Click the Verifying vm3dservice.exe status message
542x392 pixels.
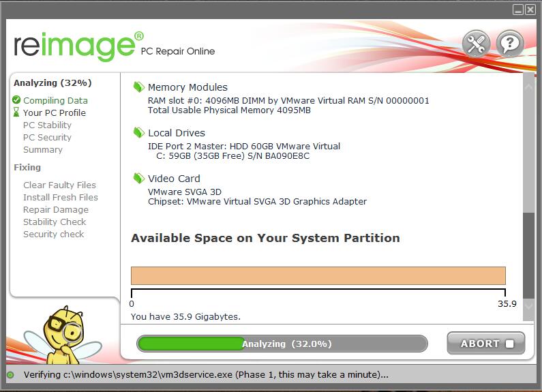coord(206,375)
